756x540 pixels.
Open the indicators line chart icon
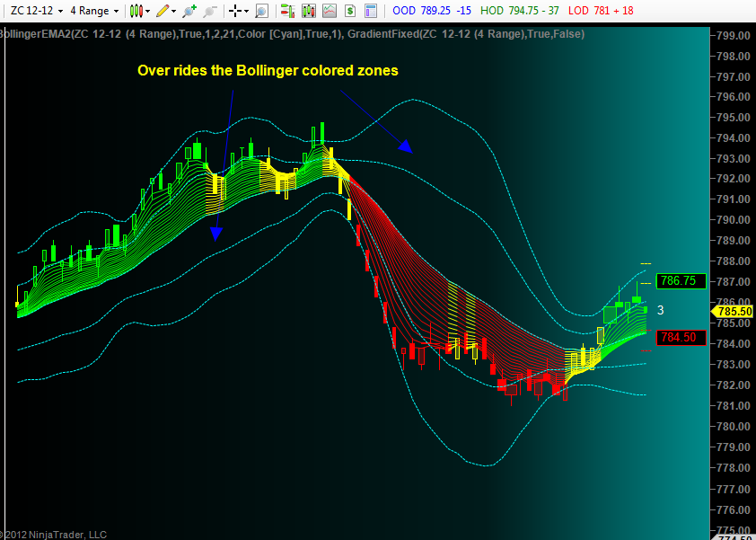click(330, 11)
